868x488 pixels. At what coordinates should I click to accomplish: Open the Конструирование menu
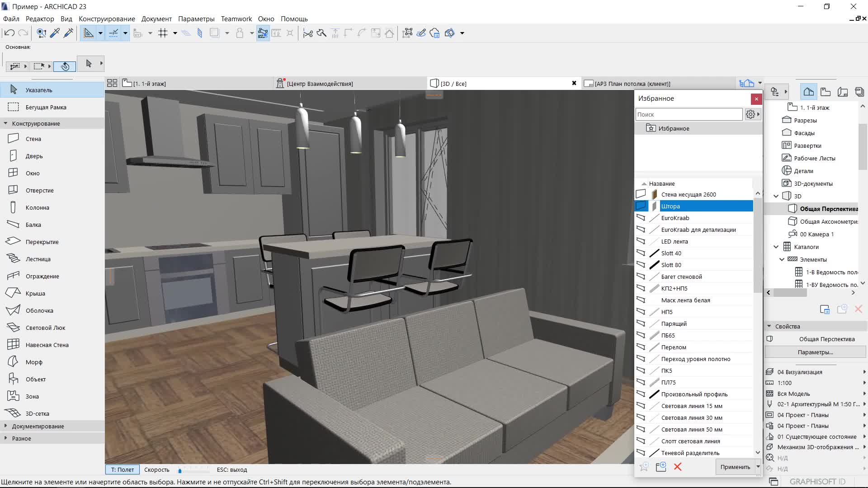(107, 19)
